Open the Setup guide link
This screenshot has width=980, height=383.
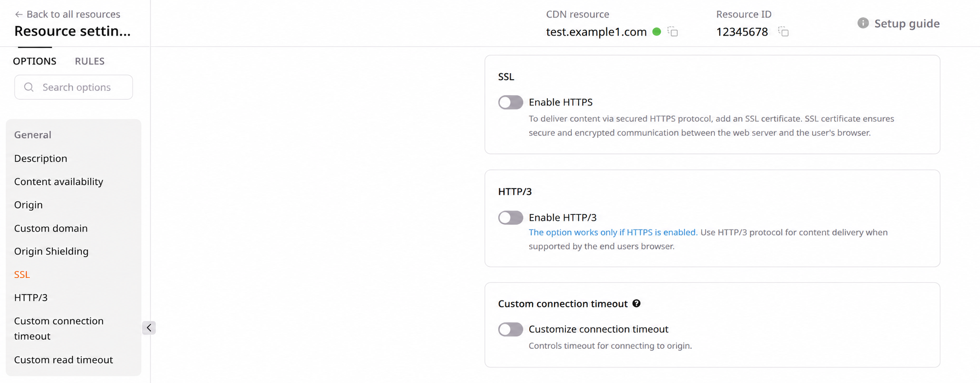907,23
